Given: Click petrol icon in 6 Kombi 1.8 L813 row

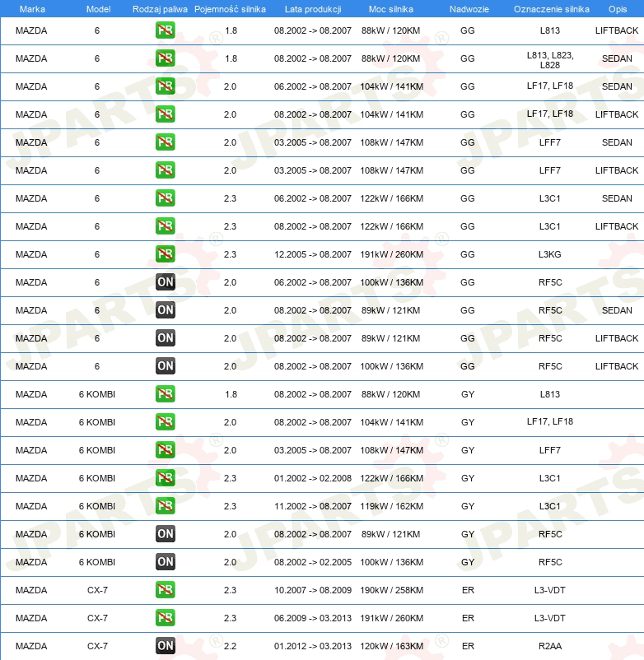Looking at the screenshot, I should (x=165, y=394).
